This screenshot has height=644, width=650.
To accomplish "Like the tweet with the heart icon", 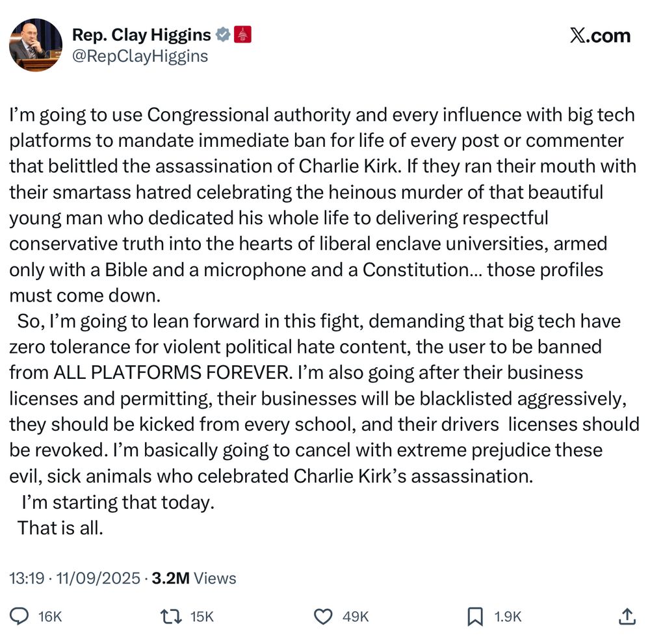I will click(324, 616).
